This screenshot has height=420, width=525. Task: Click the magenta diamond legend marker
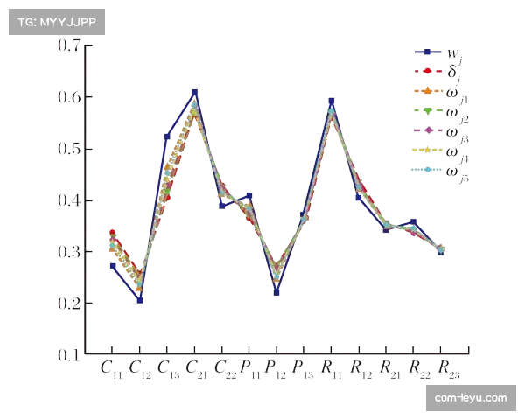coord(427,129)
